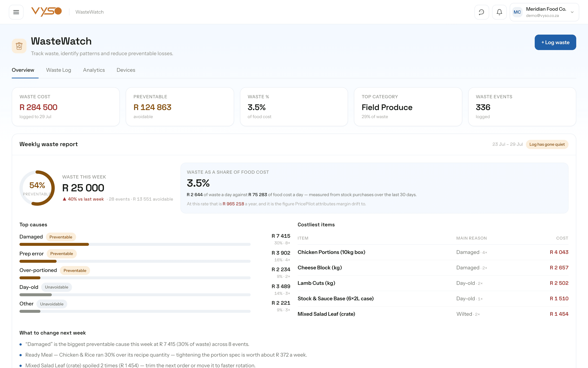Click the Other cause progress bar
The width and height of the screenshot is (588, 368).
pyautogui.click(x=135, y=311)
